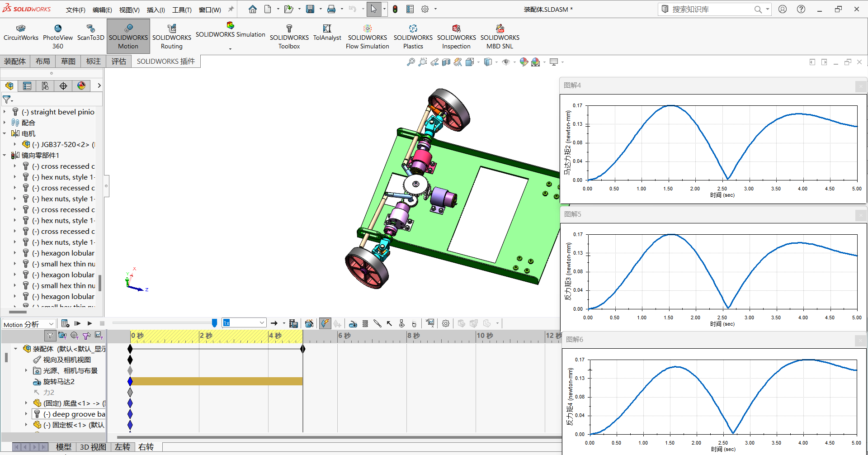
Task: Collapse the 电机 tree node
Action: click(5, 133)
